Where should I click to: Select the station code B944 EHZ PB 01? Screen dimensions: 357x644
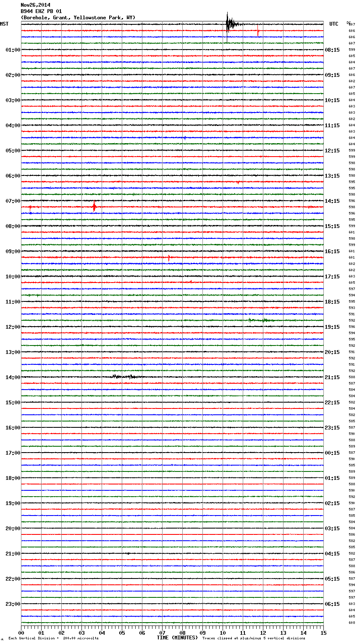click(x=41, y=11)
